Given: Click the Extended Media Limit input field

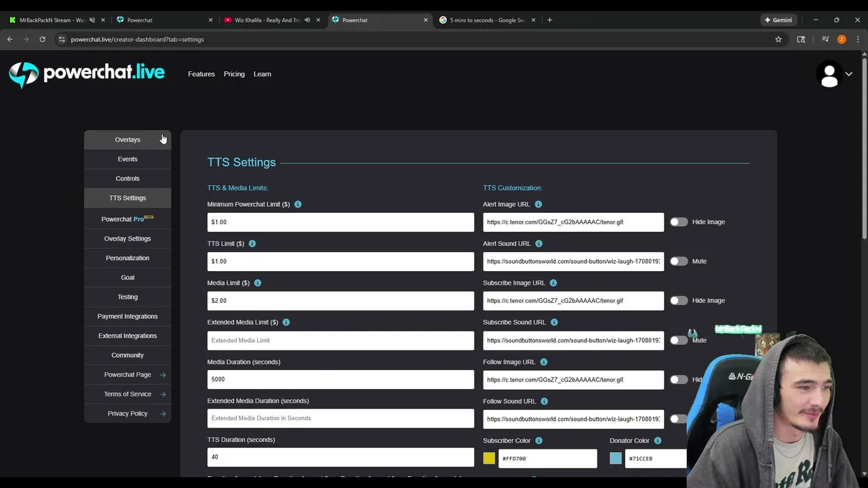Looking at the screenshot, I should point(340,340).
